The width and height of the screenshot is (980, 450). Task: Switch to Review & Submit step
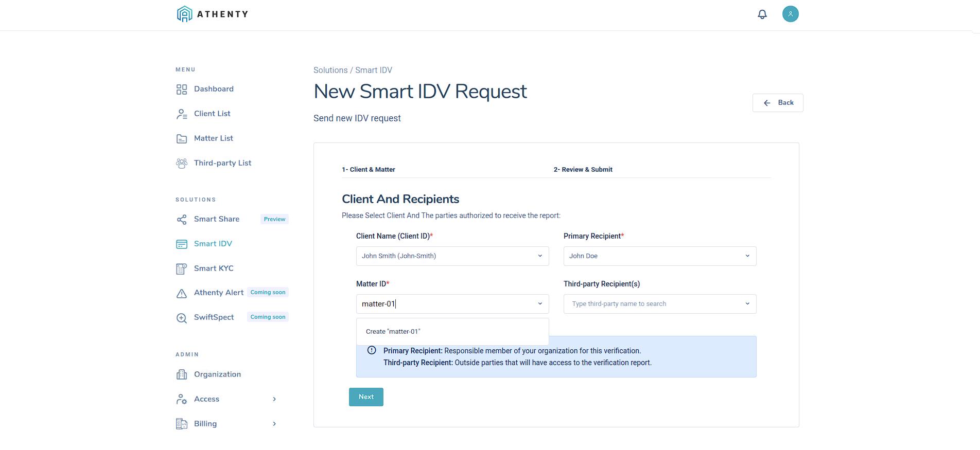click(583, 170)
